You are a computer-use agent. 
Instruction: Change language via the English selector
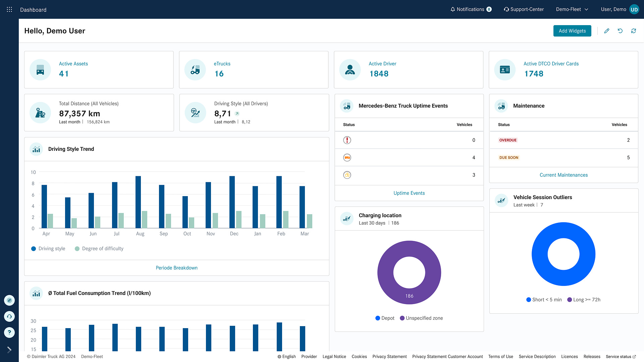(x=287, y=357)
